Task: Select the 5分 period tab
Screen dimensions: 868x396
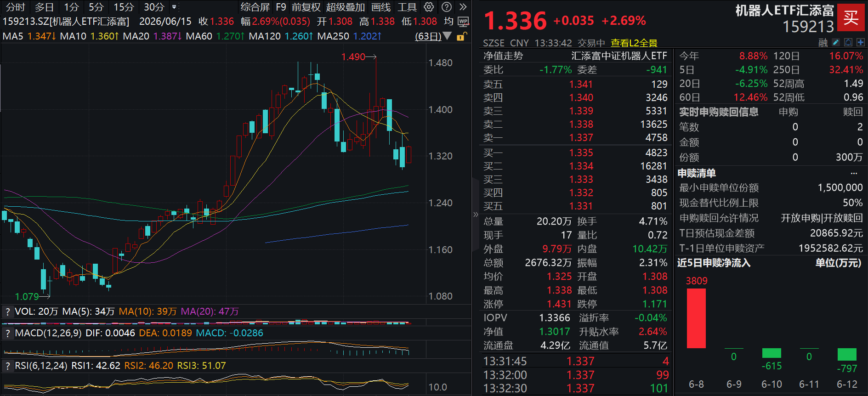Action: [x=96, y=7]
